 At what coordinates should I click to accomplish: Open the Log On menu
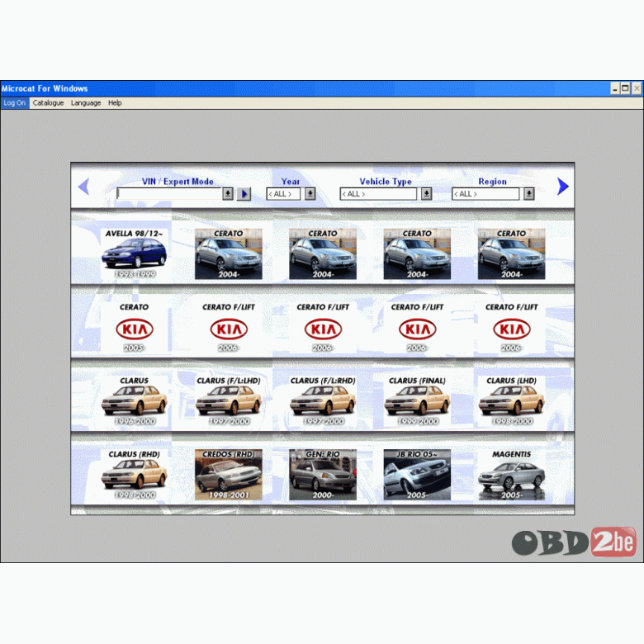(15, 102)
